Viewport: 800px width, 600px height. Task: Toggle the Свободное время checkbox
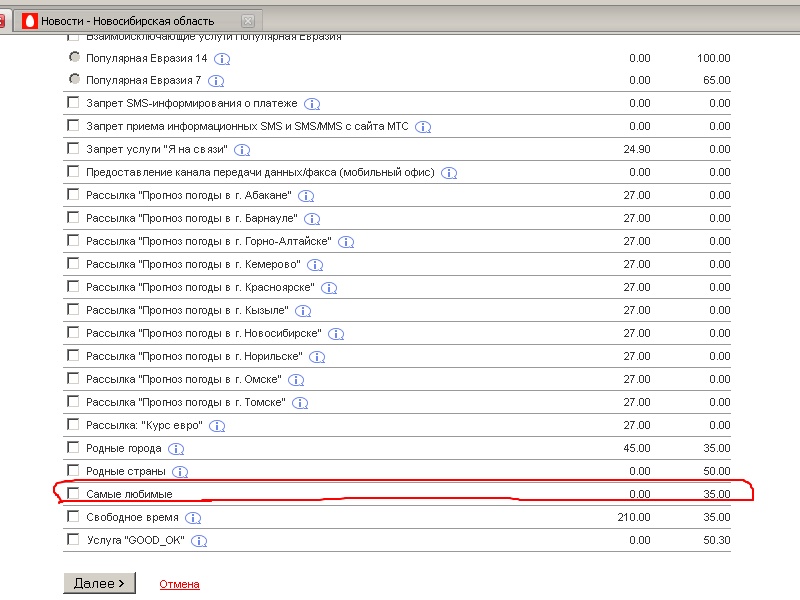tap(73, 517)
